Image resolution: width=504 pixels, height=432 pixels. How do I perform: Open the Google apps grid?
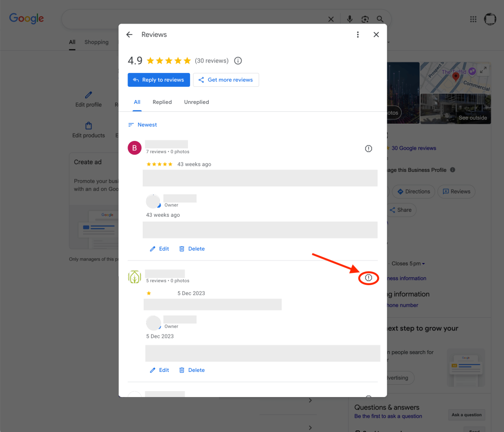coord(473,19)
